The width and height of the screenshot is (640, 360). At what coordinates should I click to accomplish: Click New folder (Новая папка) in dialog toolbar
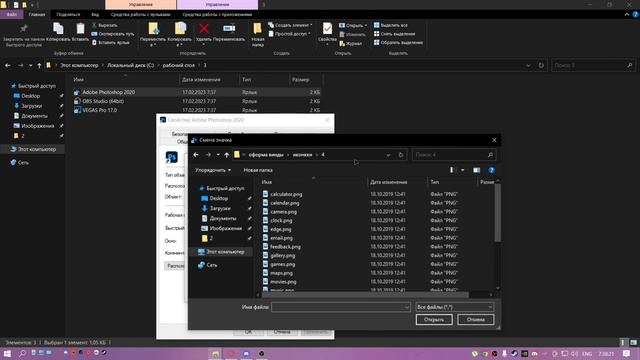point(258,170)
